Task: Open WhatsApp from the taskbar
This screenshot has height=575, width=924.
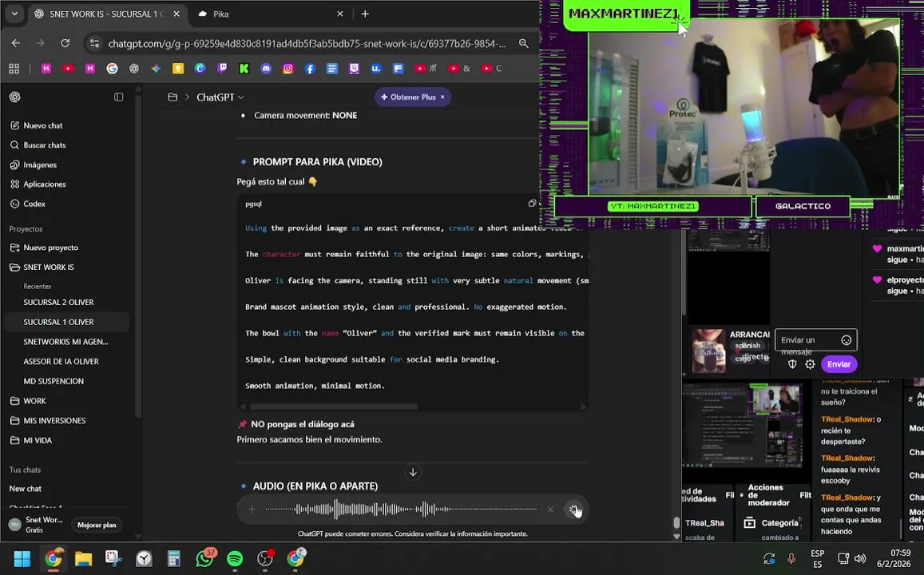Action: (204, 558)
